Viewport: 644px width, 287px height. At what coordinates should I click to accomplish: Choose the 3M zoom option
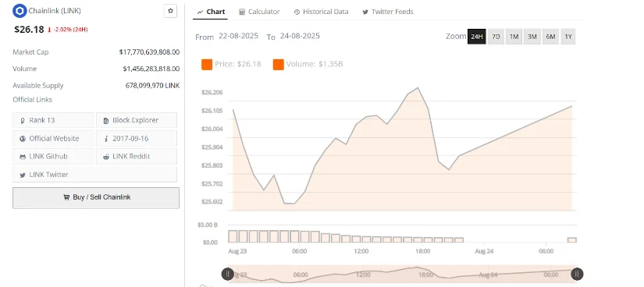[532, 37]
